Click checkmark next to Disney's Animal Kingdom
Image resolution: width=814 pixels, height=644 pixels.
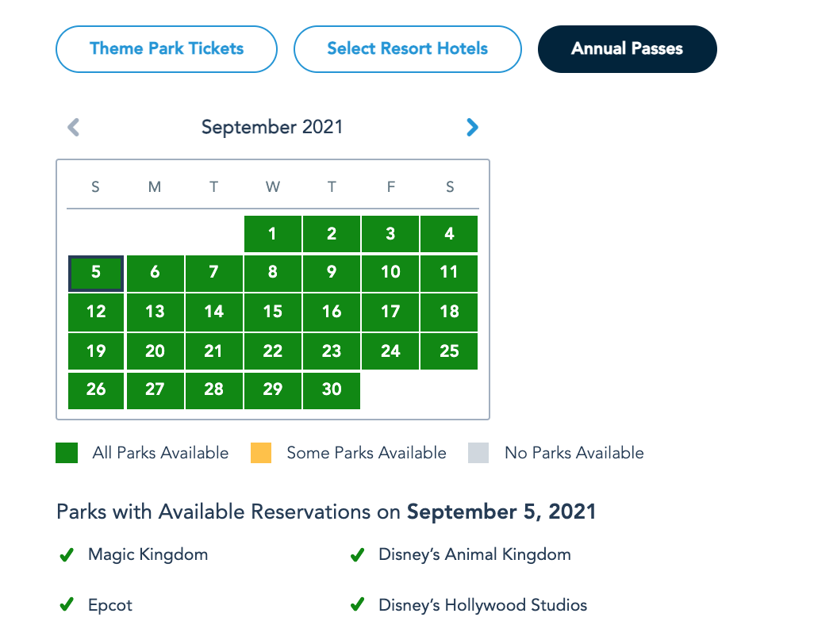(x=358, y=555)
